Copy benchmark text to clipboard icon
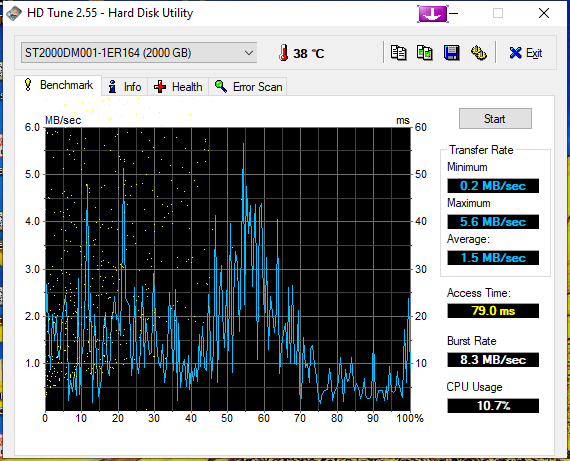This screenshot has width=570, height=461. point(398,53)
